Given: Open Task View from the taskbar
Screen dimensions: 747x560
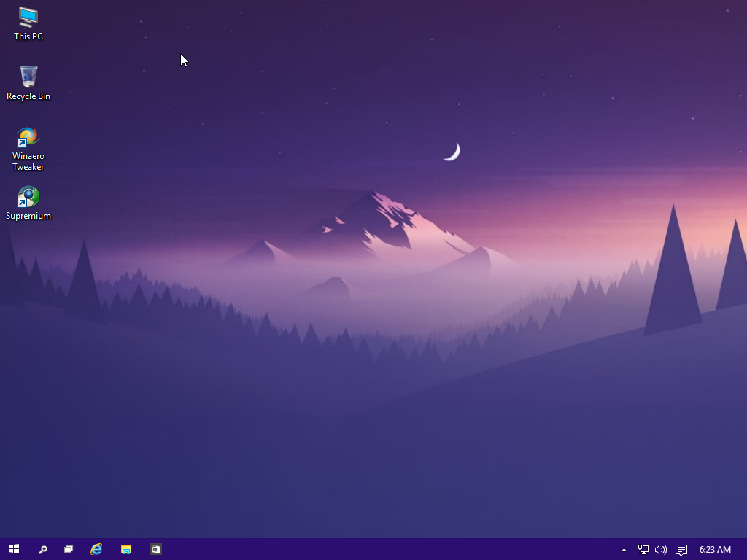Looking at the screenshot, I should [x=69, y=549].
